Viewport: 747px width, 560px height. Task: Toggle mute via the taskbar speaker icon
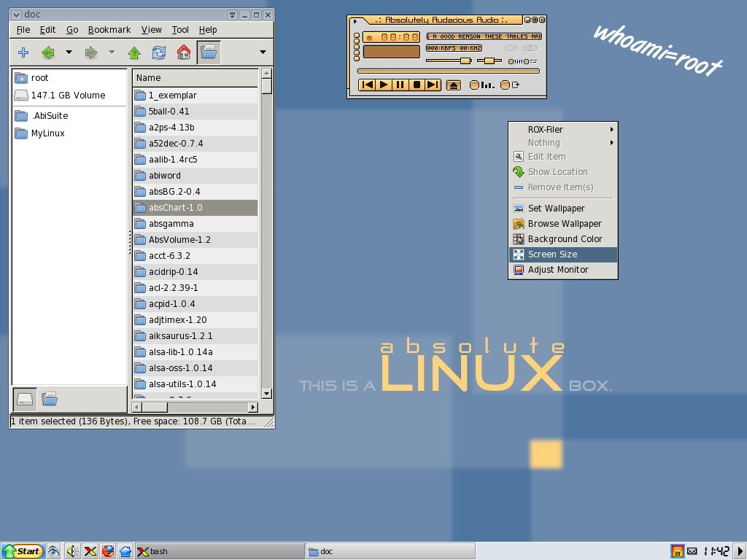click(71, 551)
